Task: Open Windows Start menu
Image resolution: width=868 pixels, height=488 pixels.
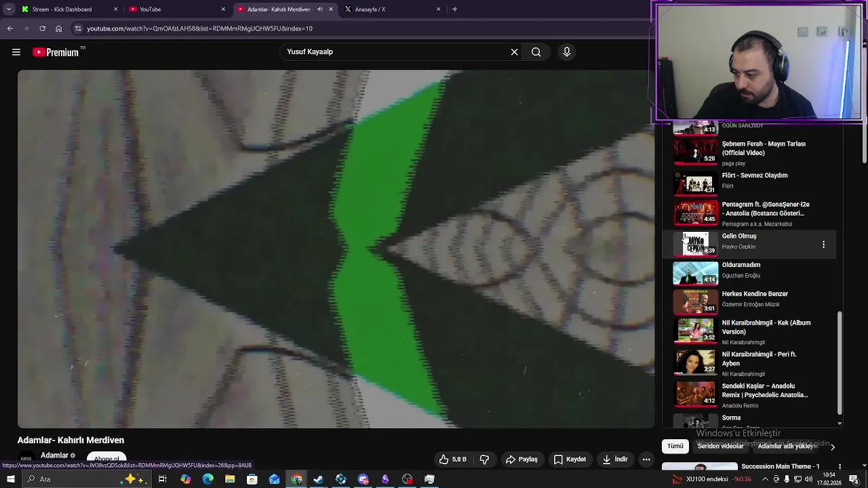Action: pyautogui.click(x=10, y=479)
